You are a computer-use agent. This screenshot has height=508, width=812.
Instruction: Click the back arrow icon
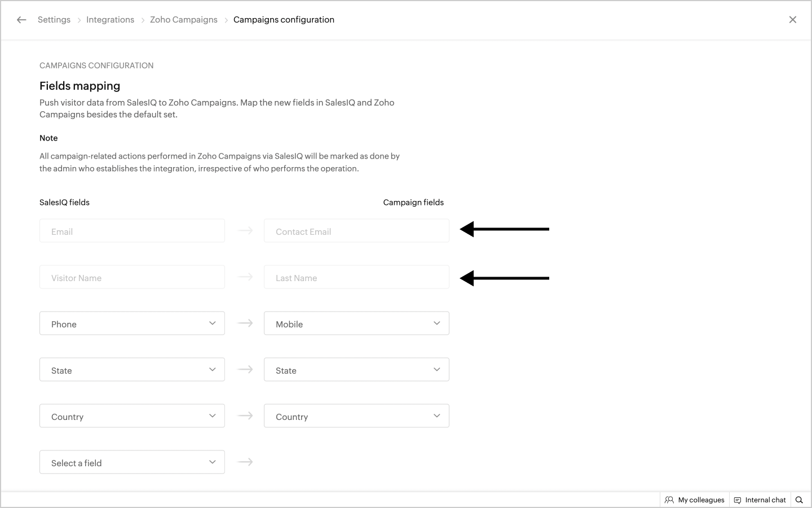click(x=21, y=20)
